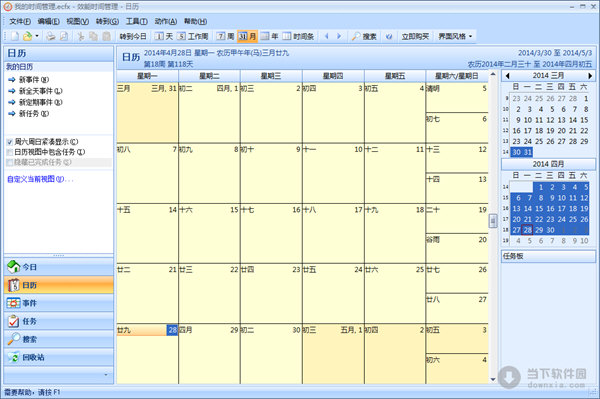600x399 pixels.
Task: Switch to timeline view (时间条)
Action: point(298,36)
